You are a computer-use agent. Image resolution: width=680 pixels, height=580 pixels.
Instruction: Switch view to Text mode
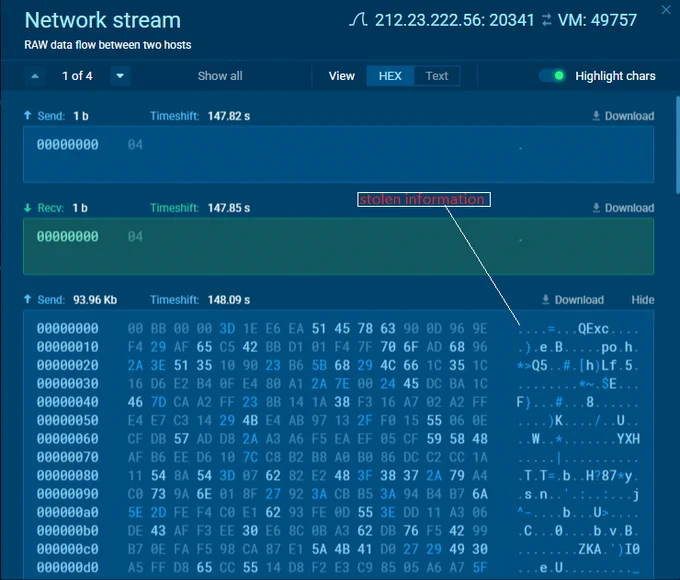click(437, 76)
